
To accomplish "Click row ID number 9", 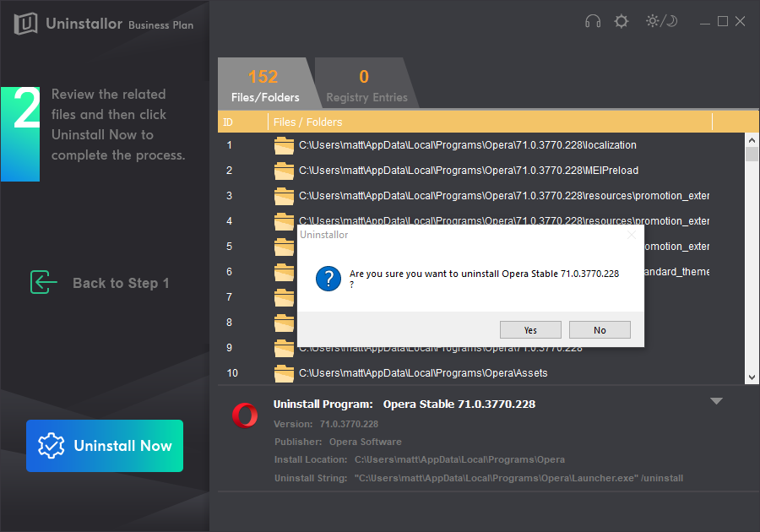I will click(229, 348).
